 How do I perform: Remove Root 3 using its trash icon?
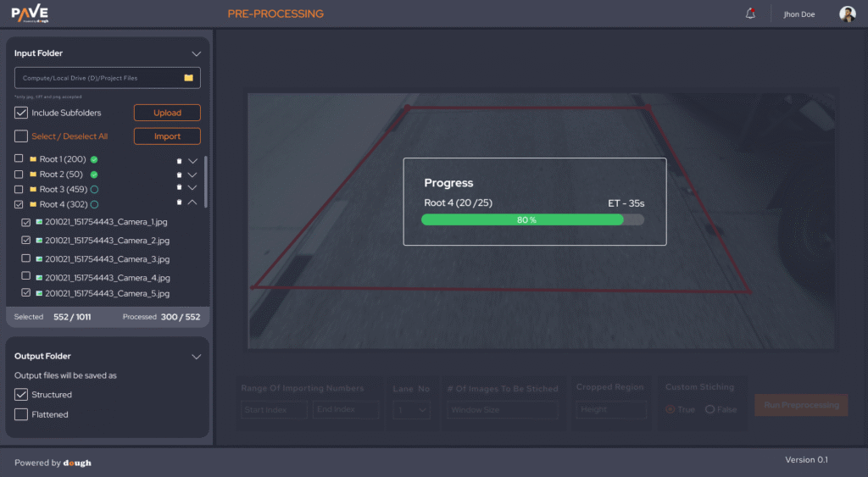pos(179,188)
